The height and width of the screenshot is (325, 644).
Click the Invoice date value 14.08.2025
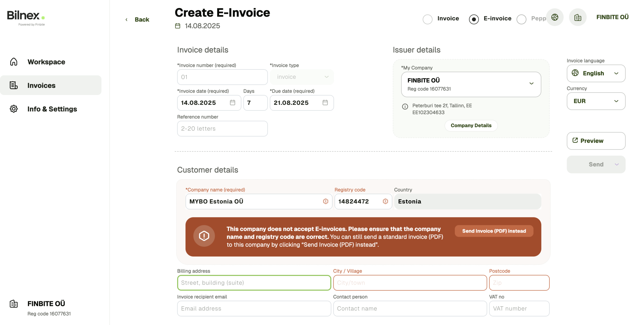(x=199, y=103)
